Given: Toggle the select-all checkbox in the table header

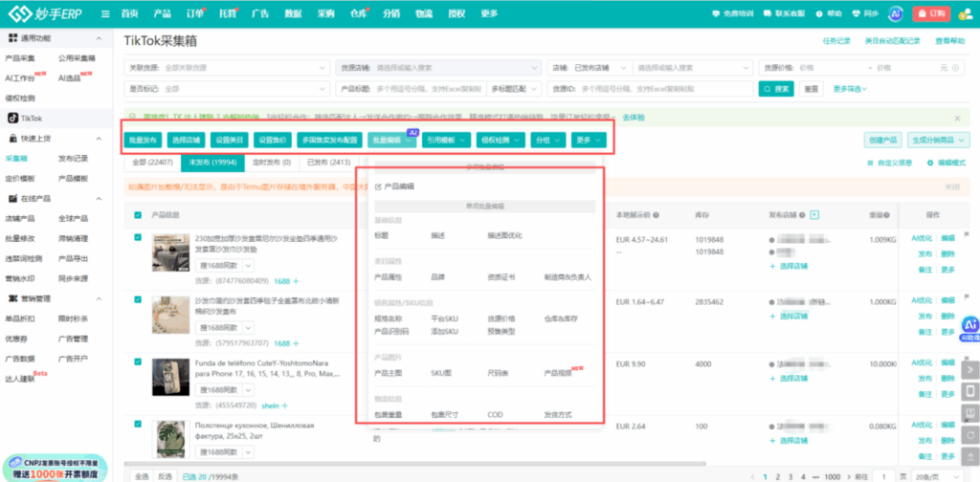Looking at the screenshot, I should [x=138, y=215].
